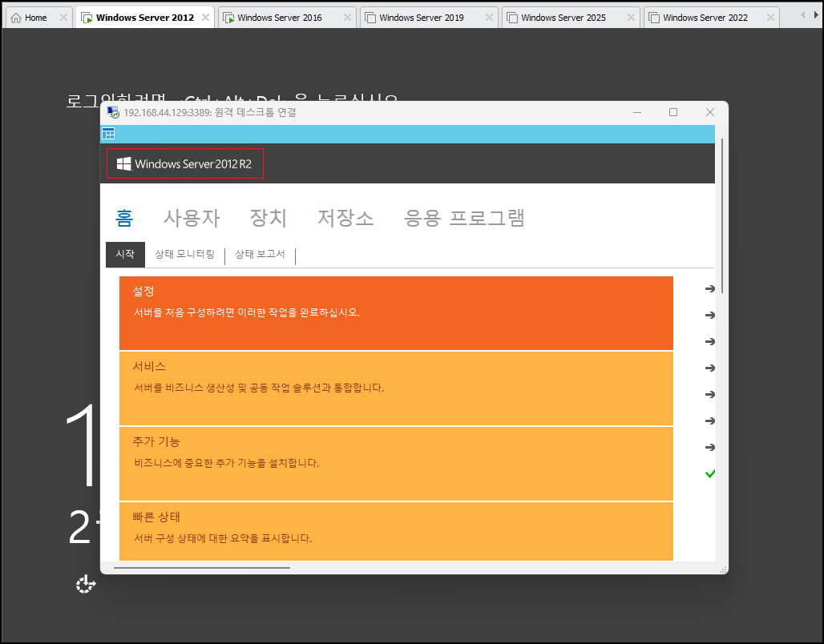Click the Windows Server 2012 R2 banner text
Image resolution: width=824 pixels, height=644 pixels.
(x=193, y=164)
